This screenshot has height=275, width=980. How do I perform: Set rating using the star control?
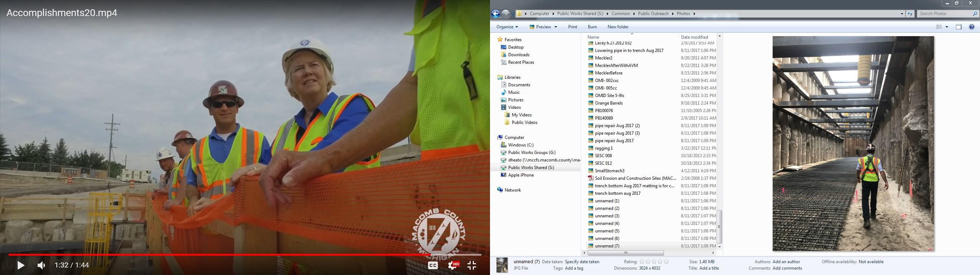click(654, 262)
